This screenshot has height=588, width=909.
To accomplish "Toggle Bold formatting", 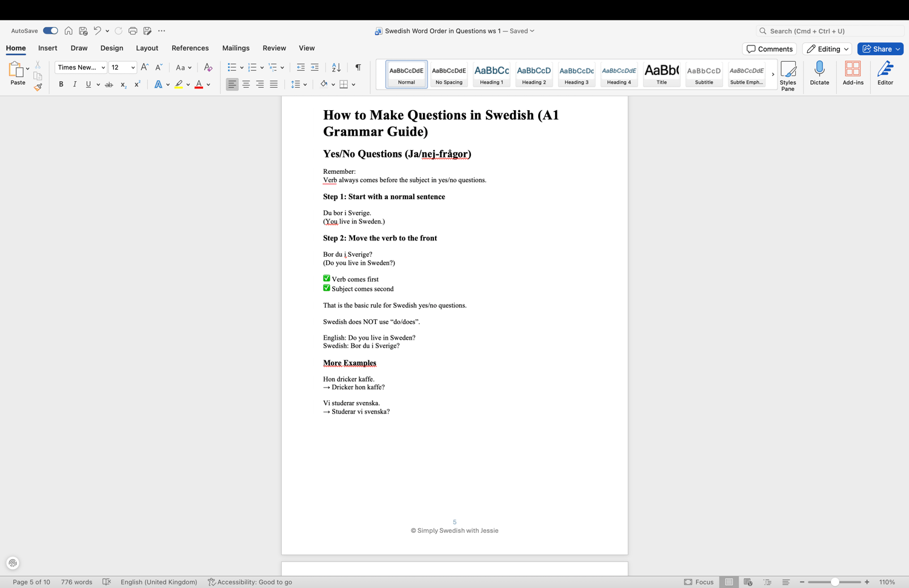I will click(61, 85).
